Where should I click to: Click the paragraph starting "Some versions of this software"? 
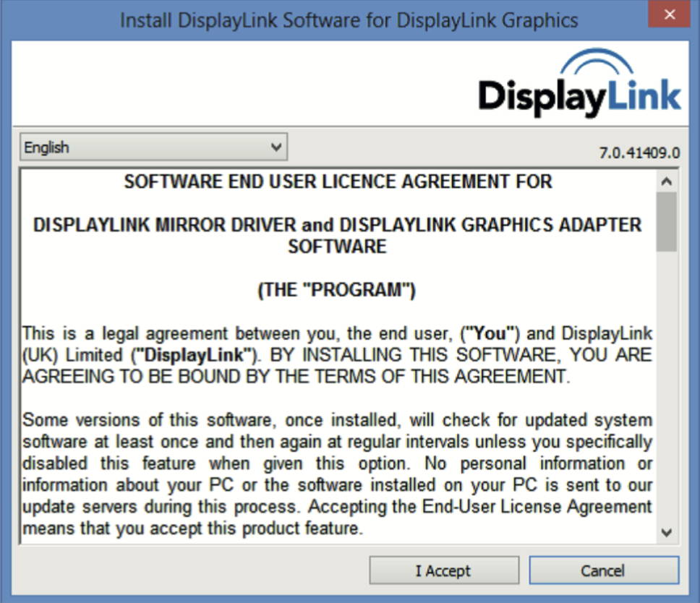(x=337, y=474)
